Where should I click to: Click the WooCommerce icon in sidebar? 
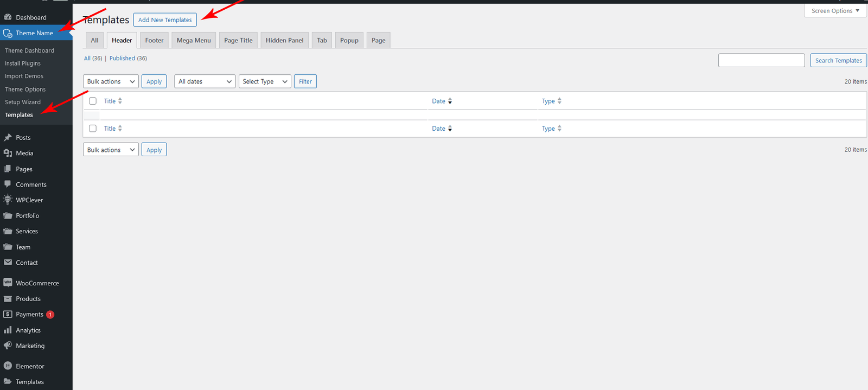tap(8, 283)
